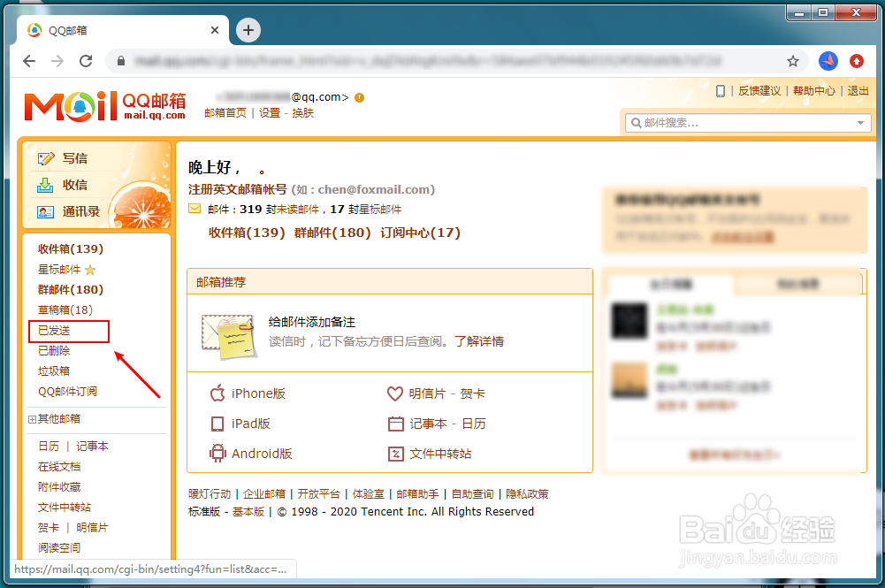The image size is (885, 588).
Task: Click the browser back arrow
Action: click(x=29, y=61)
